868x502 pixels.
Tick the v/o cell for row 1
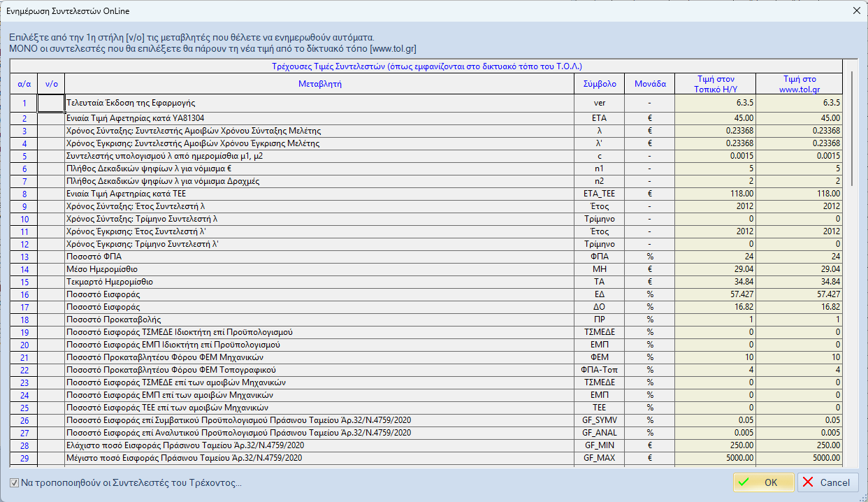click(51, 103)
